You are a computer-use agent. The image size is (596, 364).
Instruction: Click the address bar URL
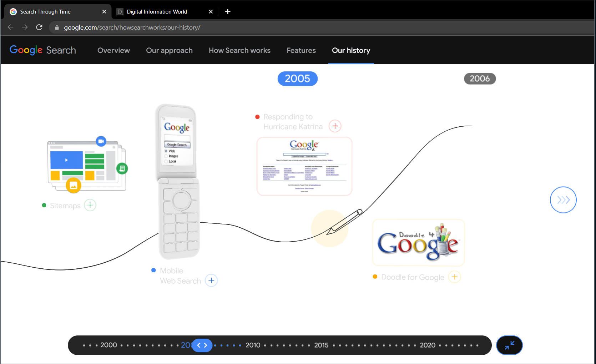click(132, 27)
